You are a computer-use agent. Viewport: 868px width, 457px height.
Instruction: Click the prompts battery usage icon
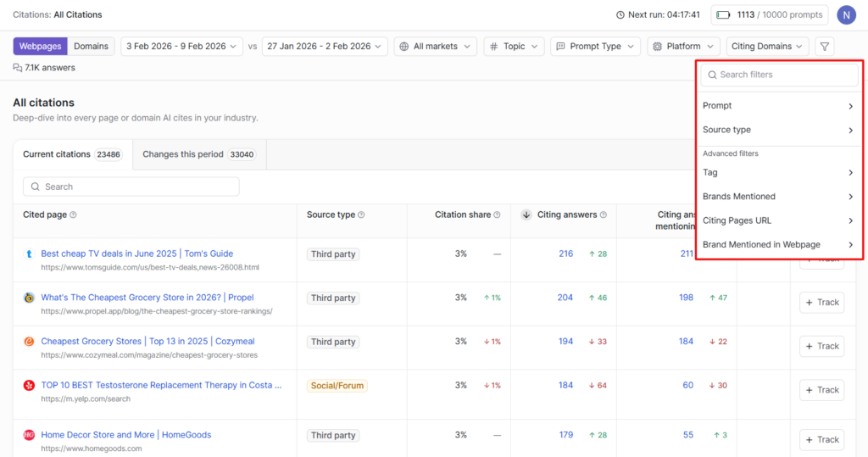[x=723, y=15]
